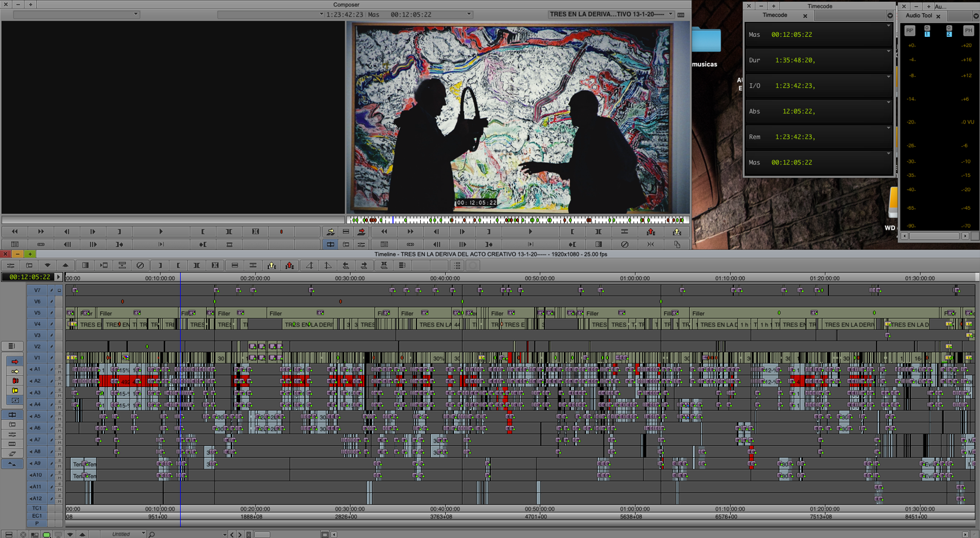Select Overwrite segment mode red arrow
Image resolution: width=980 pixels, height=538 pixels.
tap(15, 362)
